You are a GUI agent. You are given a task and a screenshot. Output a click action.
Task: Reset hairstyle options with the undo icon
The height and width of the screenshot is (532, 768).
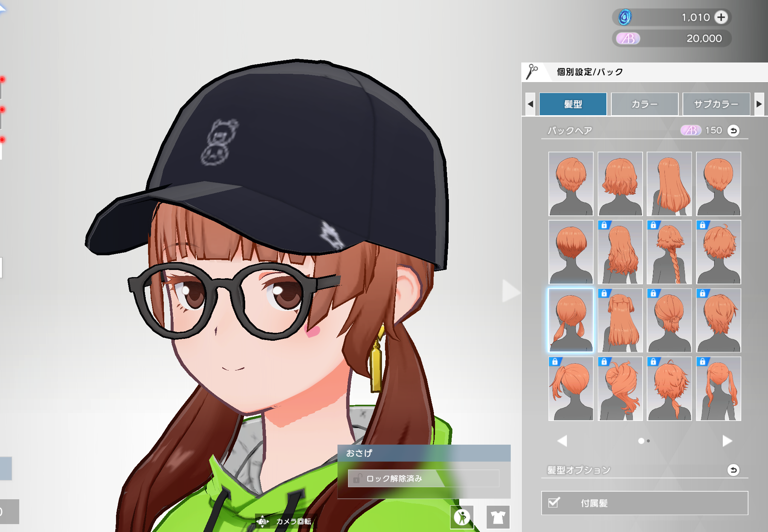tap(733, 470)
